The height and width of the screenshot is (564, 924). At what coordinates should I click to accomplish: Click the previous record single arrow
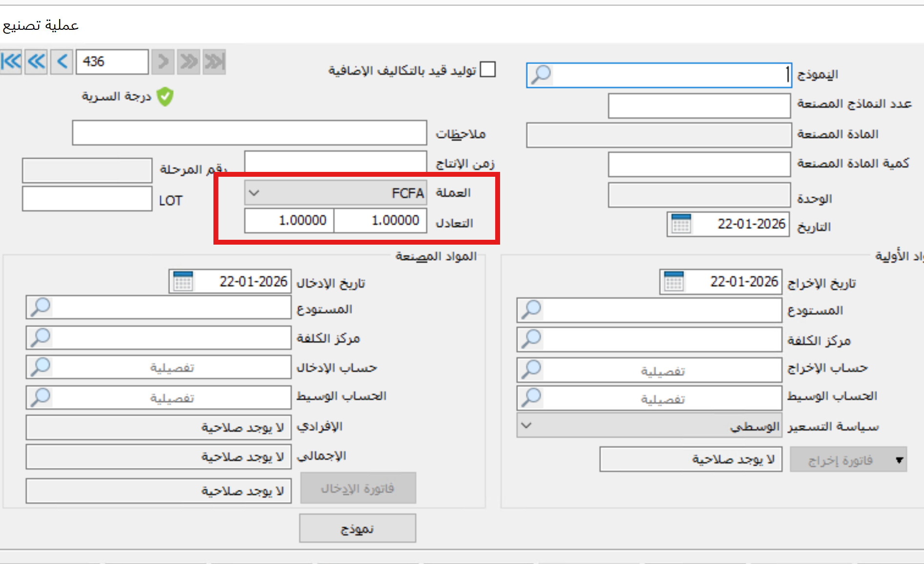point(62,62)
